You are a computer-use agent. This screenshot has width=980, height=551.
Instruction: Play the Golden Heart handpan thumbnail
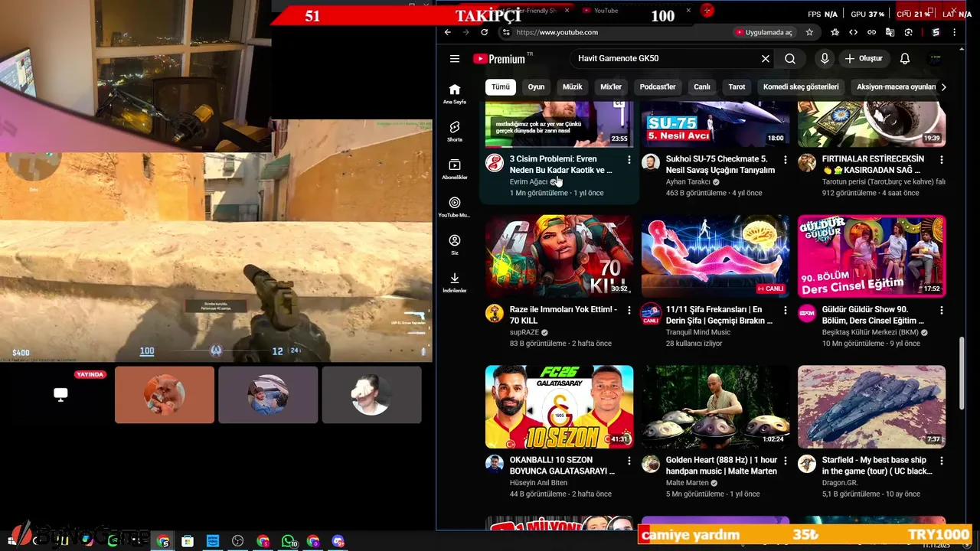pos(715,406)
